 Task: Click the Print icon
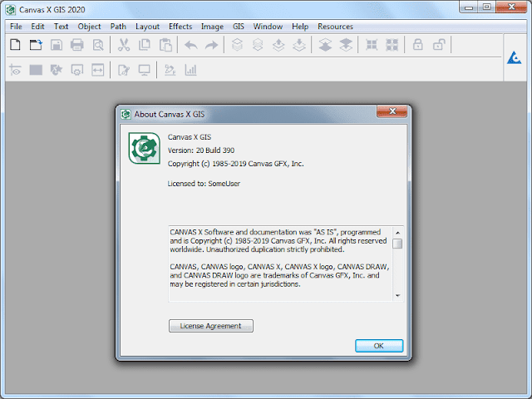pyautogui.click(x=77, y=44)
